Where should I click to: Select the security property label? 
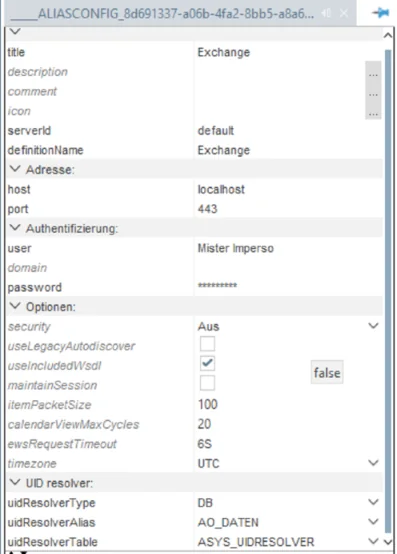29,326
